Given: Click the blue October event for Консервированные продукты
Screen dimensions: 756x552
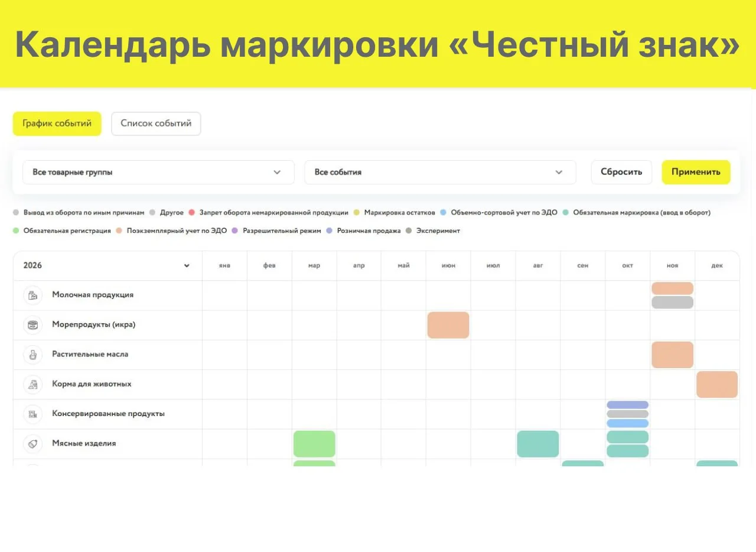Looking at the screenshot, I should (627, 423).
